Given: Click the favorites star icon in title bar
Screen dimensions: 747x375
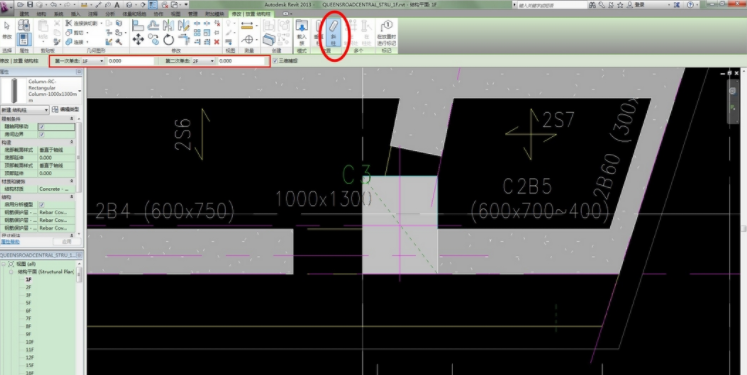Looking at the screenshot, I should click(x=620, y=5).
